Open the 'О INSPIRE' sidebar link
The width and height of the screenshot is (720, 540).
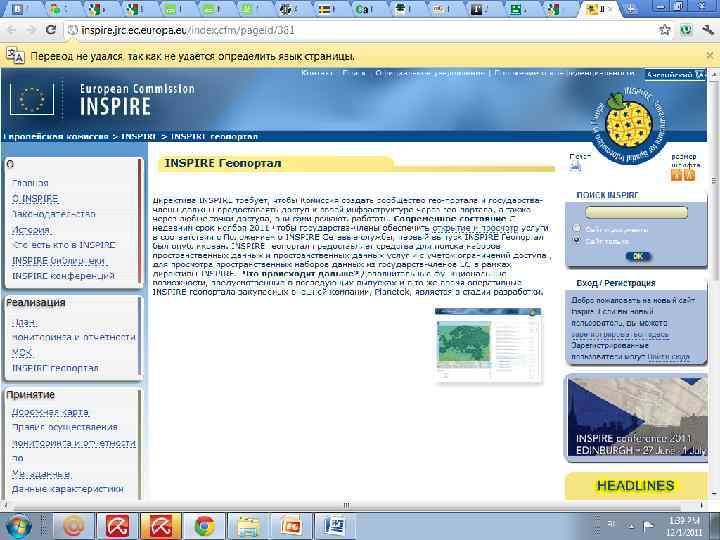[35, 198]
